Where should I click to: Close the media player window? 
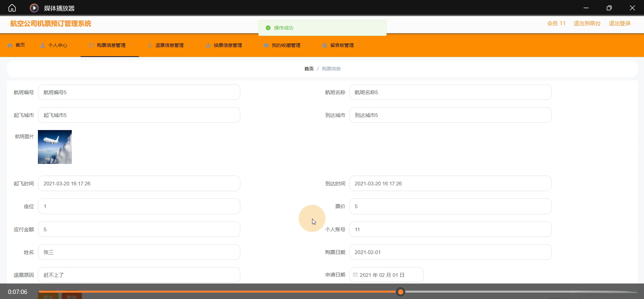[x=632, y=8]
